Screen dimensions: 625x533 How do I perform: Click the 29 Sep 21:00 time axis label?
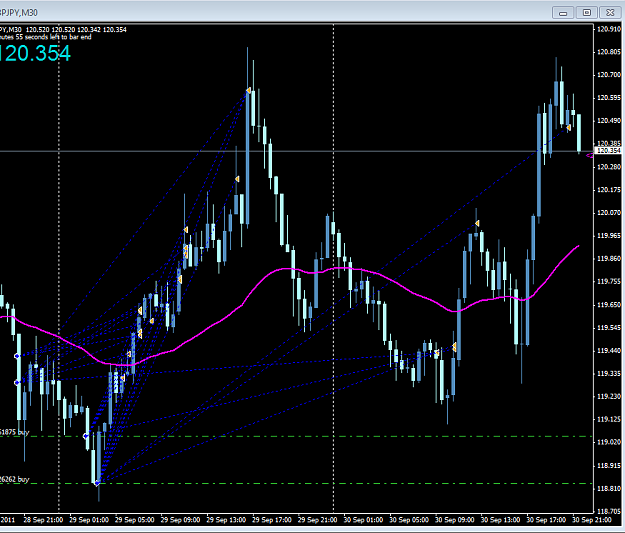tap(318, 520)
